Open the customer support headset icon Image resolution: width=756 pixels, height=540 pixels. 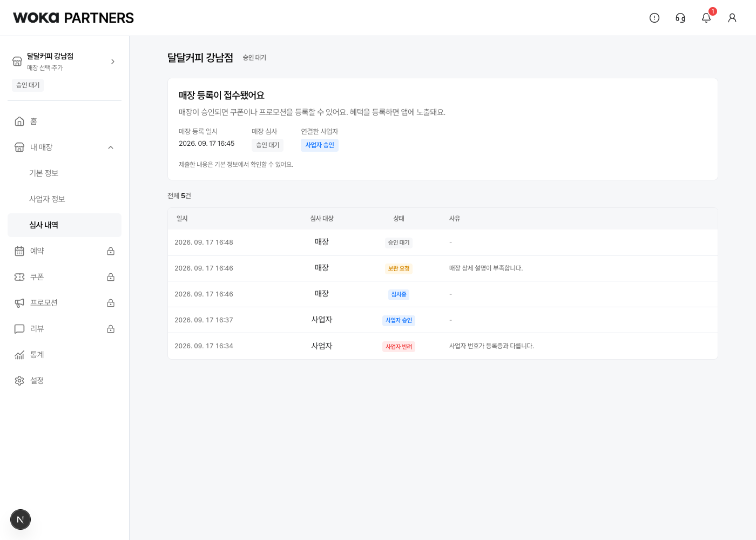point(680,18)
